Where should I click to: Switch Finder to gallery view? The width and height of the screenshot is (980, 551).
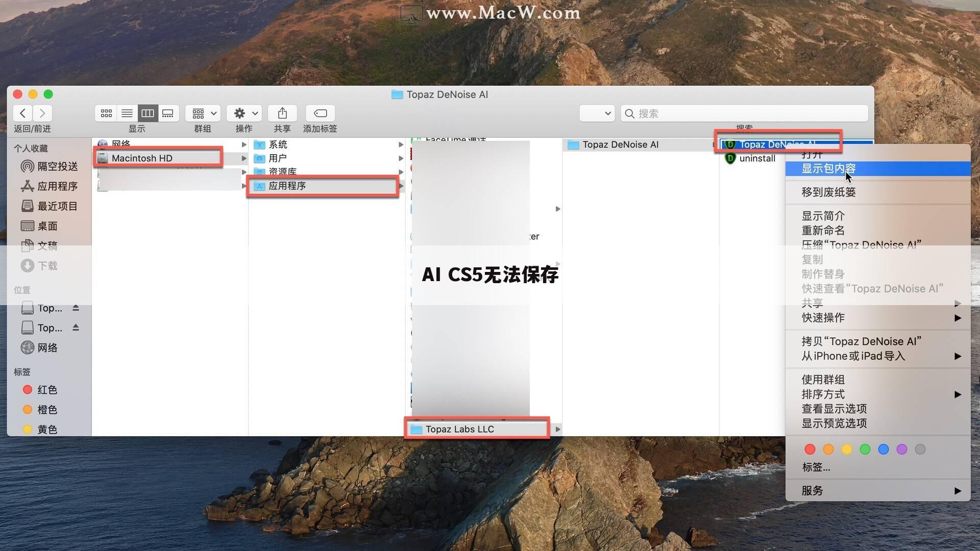point(168,113)
